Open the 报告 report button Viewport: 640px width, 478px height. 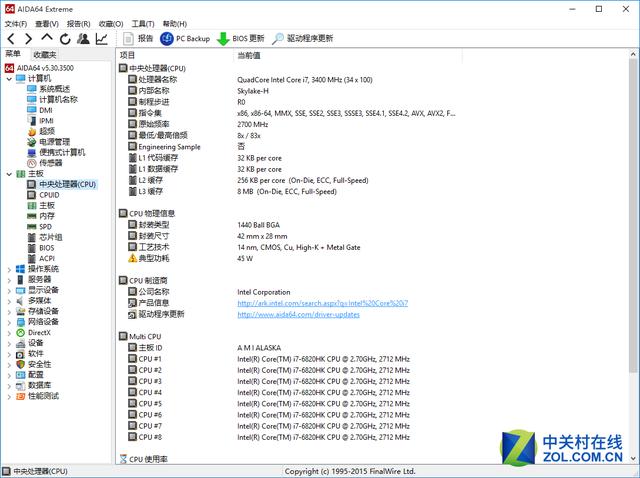pos(138,38)
